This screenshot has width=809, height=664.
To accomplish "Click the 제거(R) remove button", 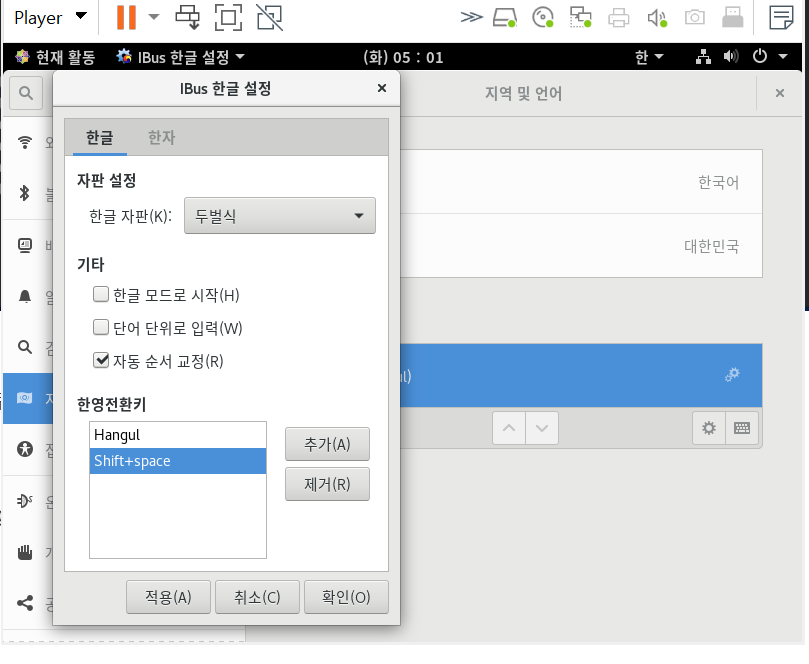I will pos(327,484).
